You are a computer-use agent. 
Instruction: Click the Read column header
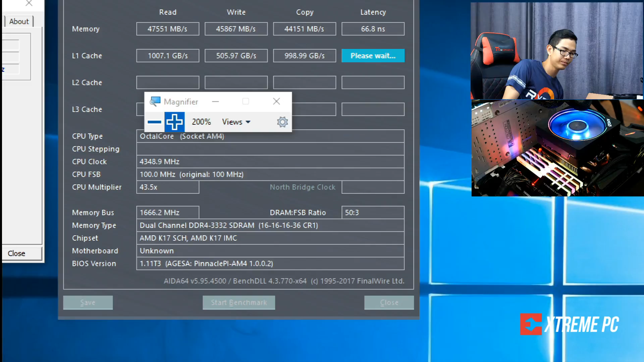(x=168, y=12)
